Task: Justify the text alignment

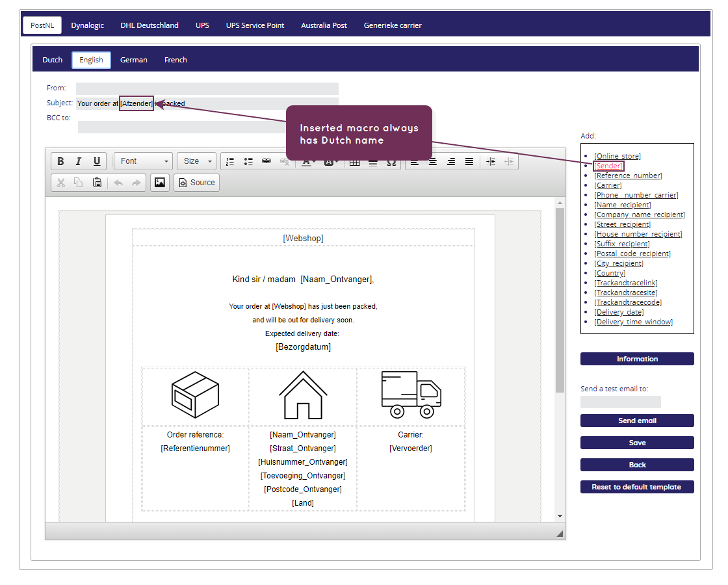Action: 469,162
